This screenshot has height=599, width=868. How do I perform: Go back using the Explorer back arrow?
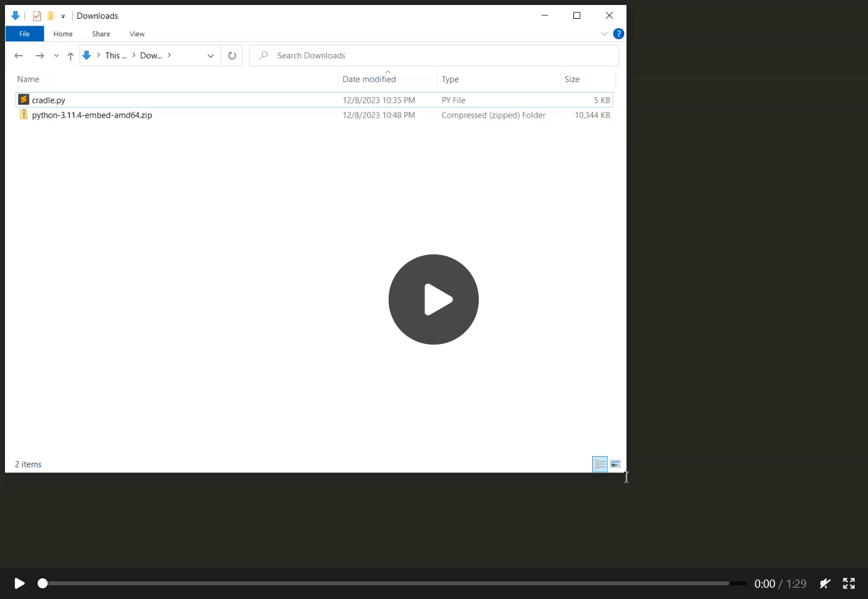[19, 56]
